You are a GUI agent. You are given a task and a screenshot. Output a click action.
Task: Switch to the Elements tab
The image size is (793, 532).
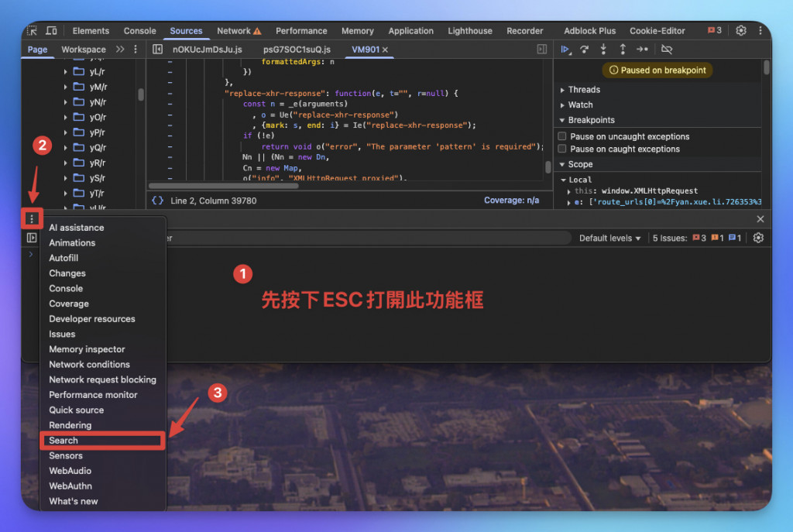[x=91, y=31]
